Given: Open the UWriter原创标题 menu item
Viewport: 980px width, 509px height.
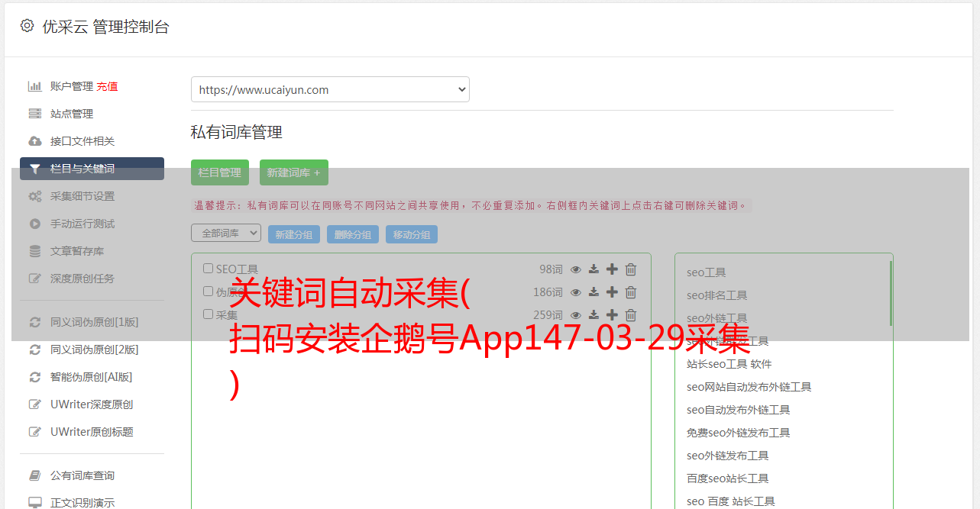Looking at the screenshot, I should tap(92, 432).
